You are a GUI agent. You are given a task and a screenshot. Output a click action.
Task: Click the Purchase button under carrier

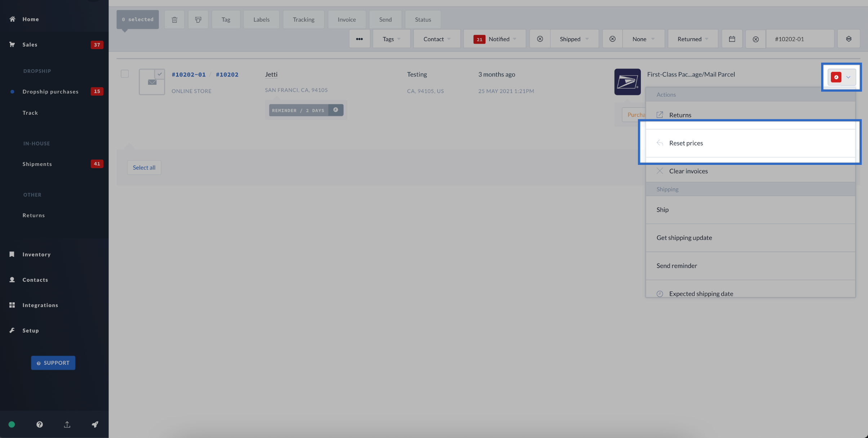pyautogui.click(x=634, y=115)
